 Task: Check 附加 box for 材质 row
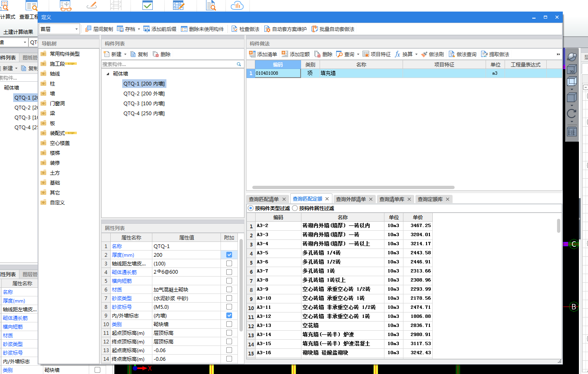[x=229, y=289]
